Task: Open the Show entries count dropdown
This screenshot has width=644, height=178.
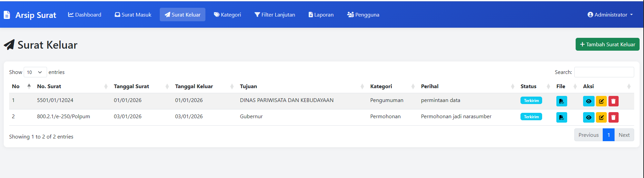Action: pyautogui.click(x=35, y=72)
